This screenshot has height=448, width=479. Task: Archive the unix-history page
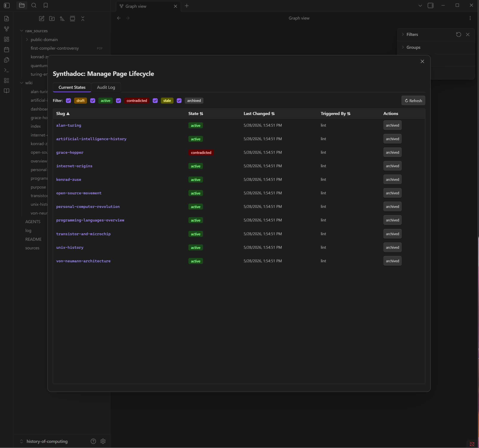coord(392,247)
